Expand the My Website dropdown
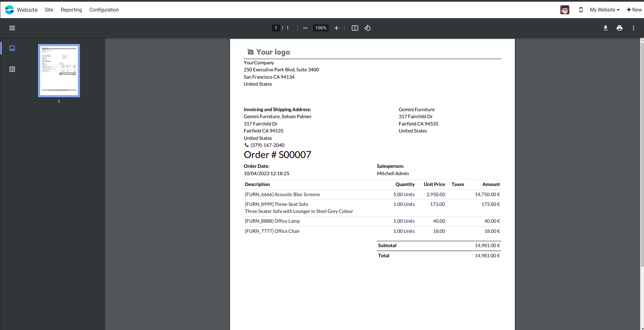The width and height of the screenshot is (644, 330). click(605, 10)
